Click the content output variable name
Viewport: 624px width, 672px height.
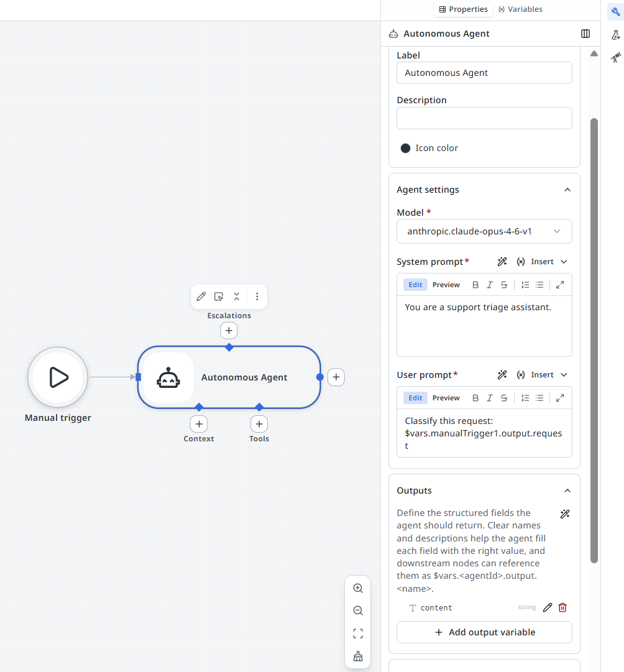pyautogui.click(x=436, y=608)
